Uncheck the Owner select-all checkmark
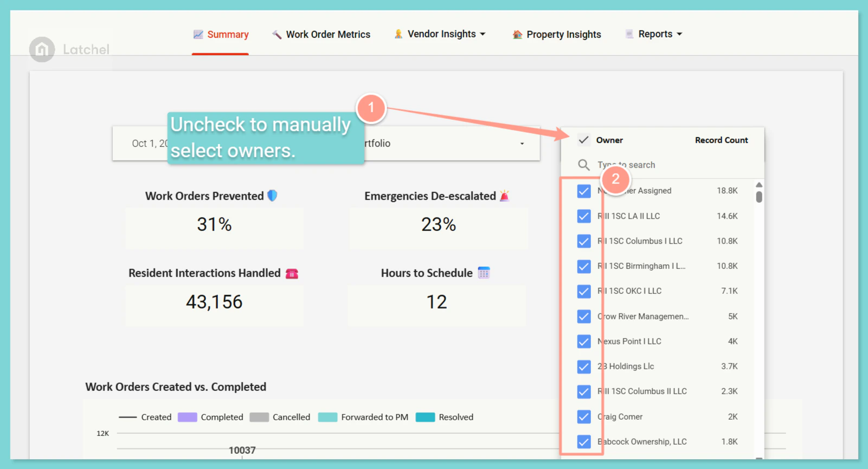This screenshot has height=469, width=868. point(583,140)
